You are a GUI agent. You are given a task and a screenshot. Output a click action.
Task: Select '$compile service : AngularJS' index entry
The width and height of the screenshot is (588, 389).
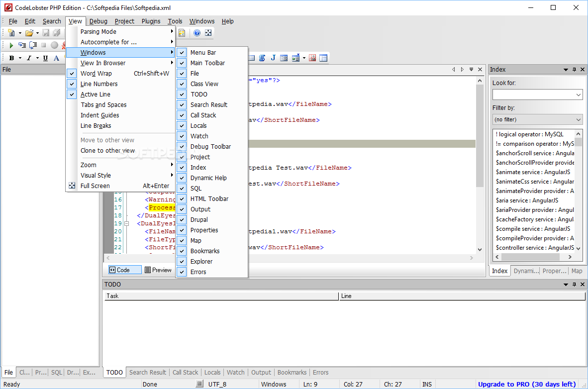coord(533,228)
